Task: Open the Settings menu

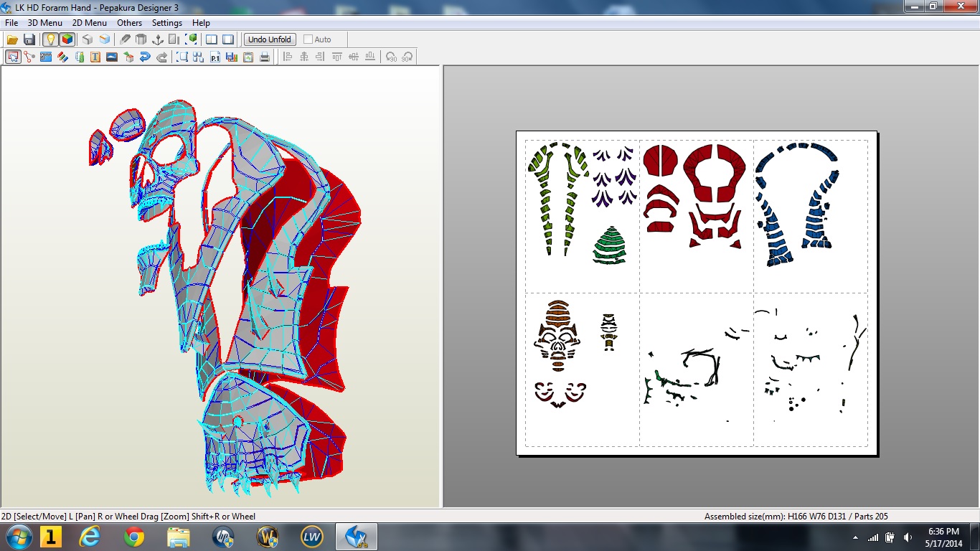Action: click(x=167, y=23)
